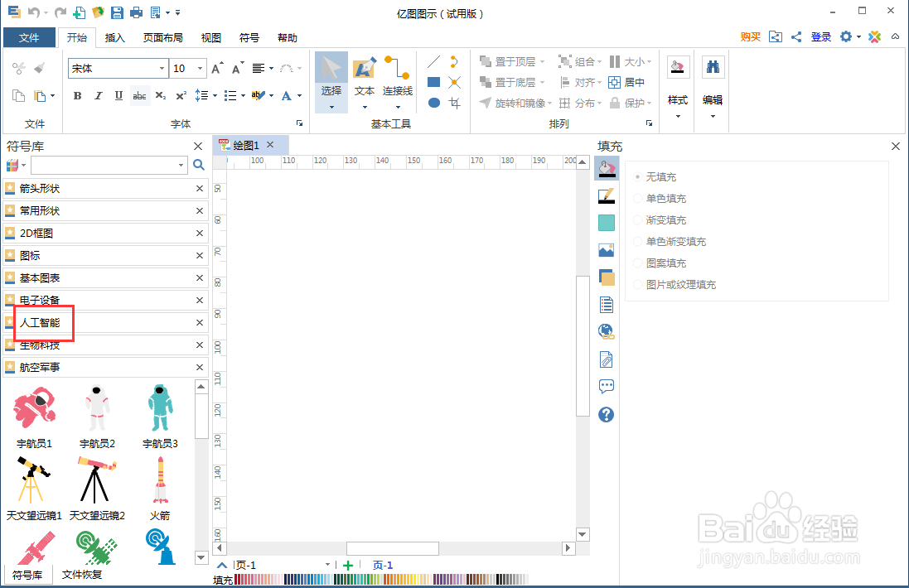Open the font name dropdown
The width and height of the screenshot is (909, 588).
pyautogui.click(x=162, y=69)
